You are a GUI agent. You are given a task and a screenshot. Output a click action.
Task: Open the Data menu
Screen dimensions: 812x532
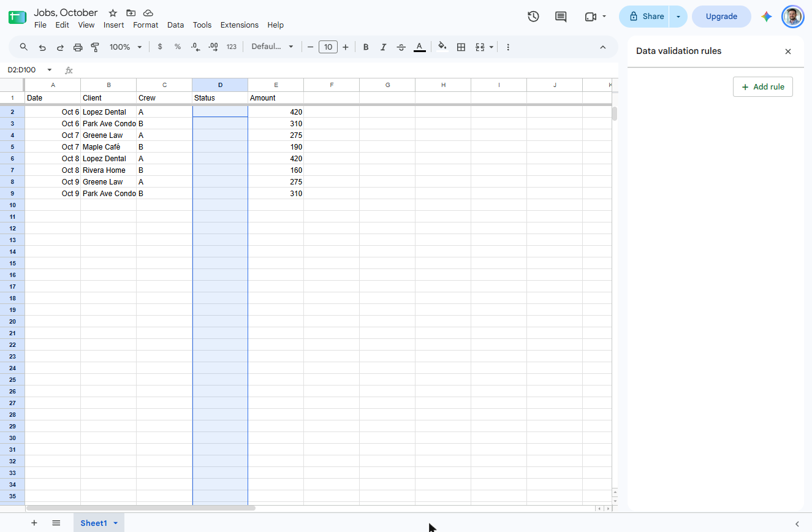(175, 25)
